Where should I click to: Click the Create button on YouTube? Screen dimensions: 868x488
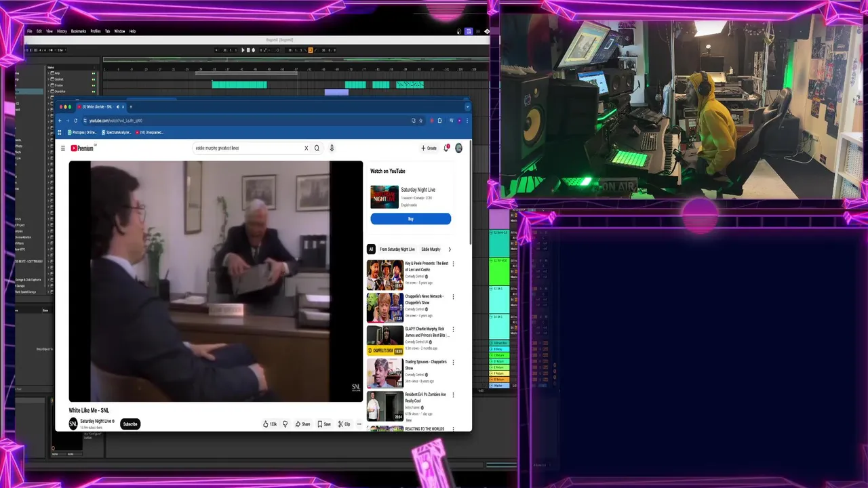[x=429, y=148]
